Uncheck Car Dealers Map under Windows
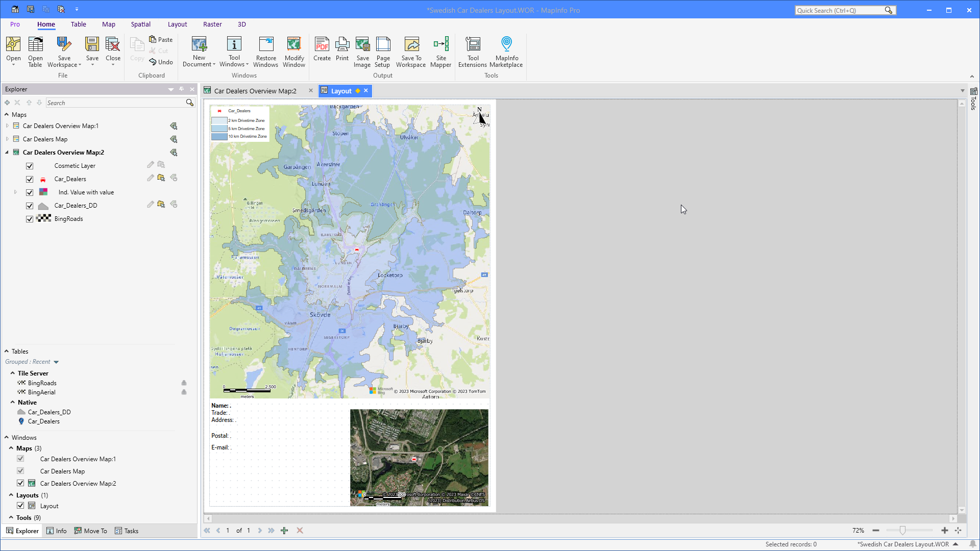 pyautogui.click(x=20, y=471)
